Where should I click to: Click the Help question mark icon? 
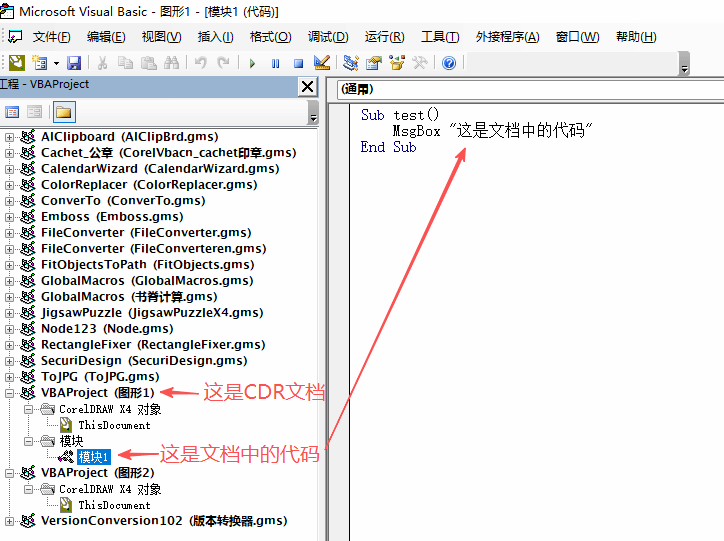tap(449, 63)
